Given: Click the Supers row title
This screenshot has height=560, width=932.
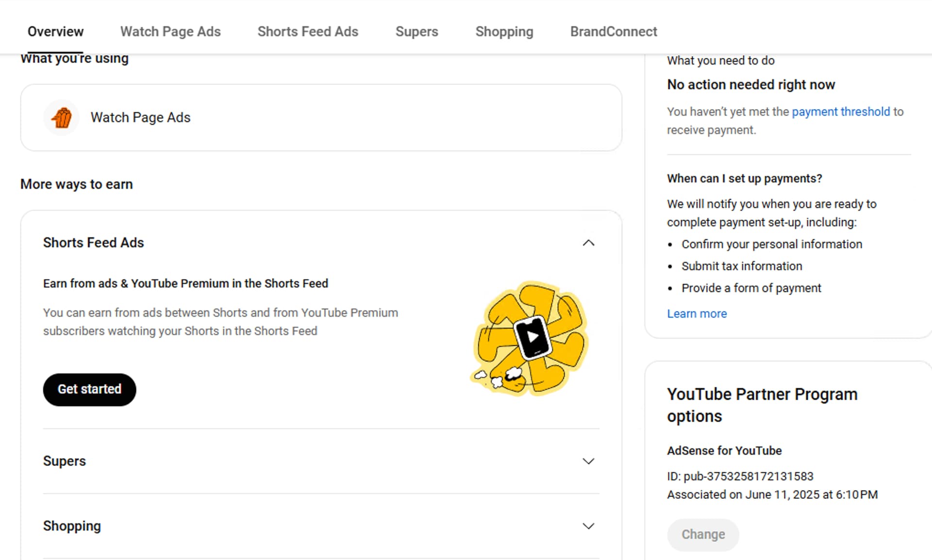Looking at the screenshot, I should click(64, 461).
